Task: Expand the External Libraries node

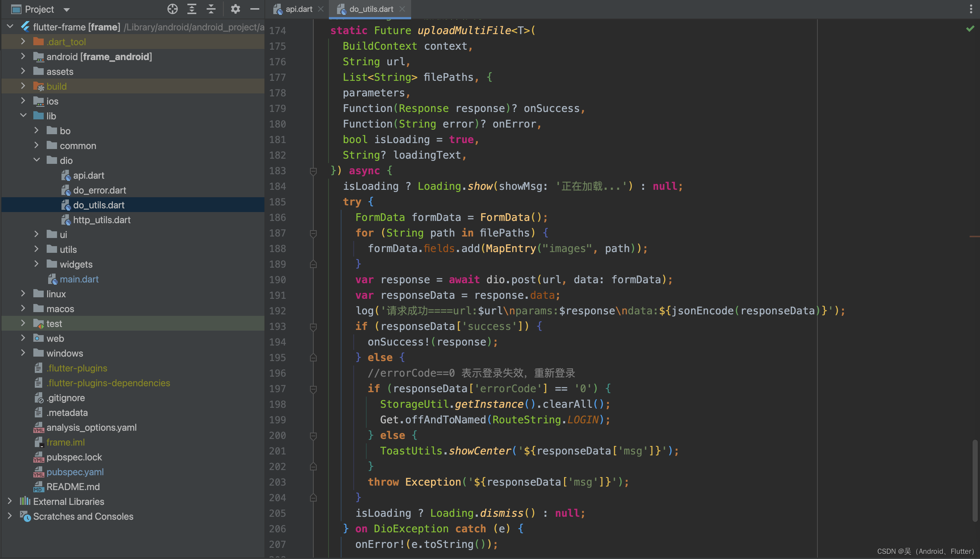Action: pos(10,501)
